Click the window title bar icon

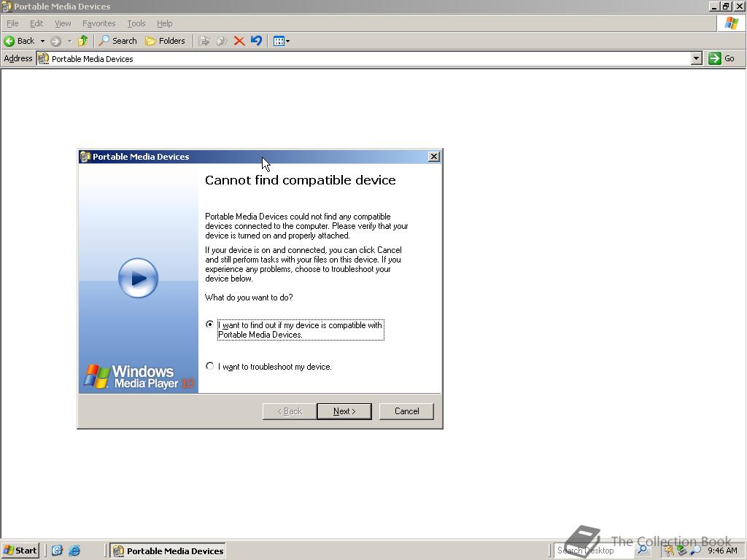point(7,6)
